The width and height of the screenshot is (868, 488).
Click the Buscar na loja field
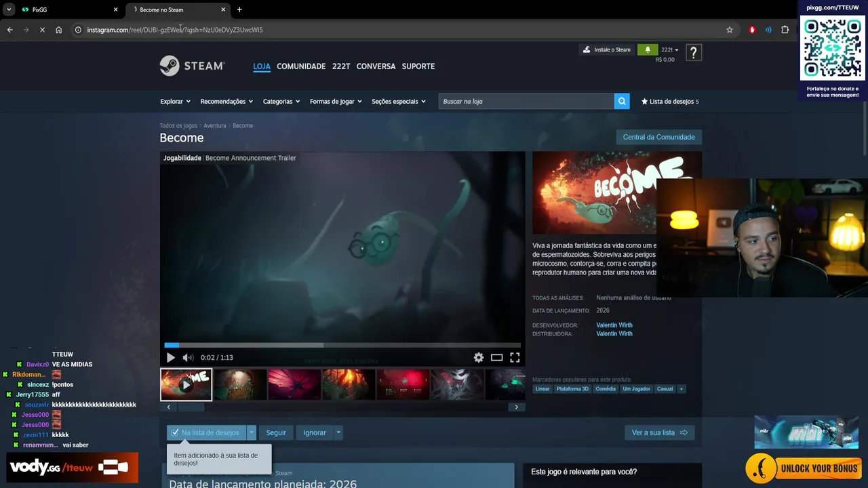click(526, 101)
